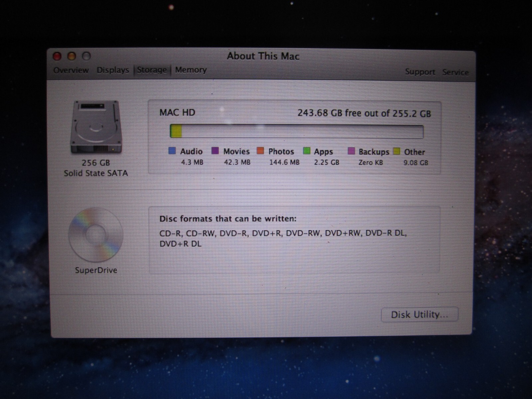Click the Backups Zero KB value
The width and height of the screenshot is (532, 399).
370,163
